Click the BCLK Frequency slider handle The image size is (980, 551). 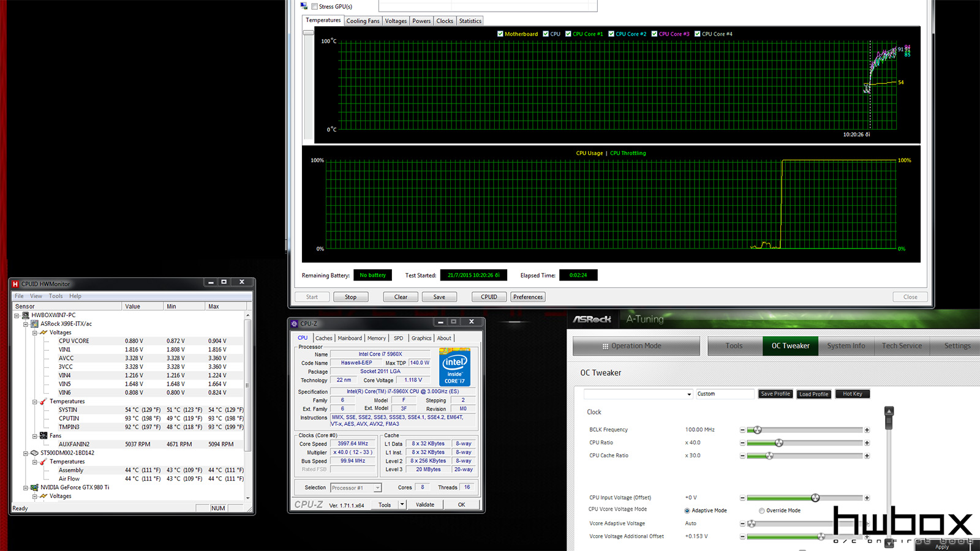758,430
